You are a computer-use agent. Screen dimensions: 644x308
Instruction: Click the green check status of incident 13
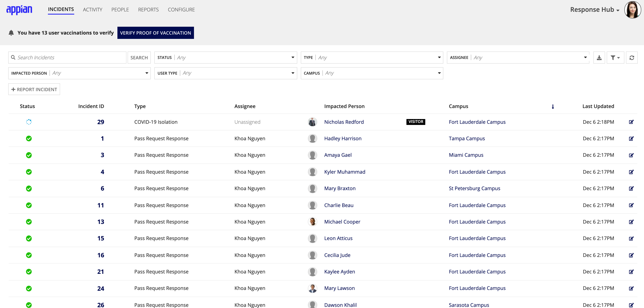[29, 222]
